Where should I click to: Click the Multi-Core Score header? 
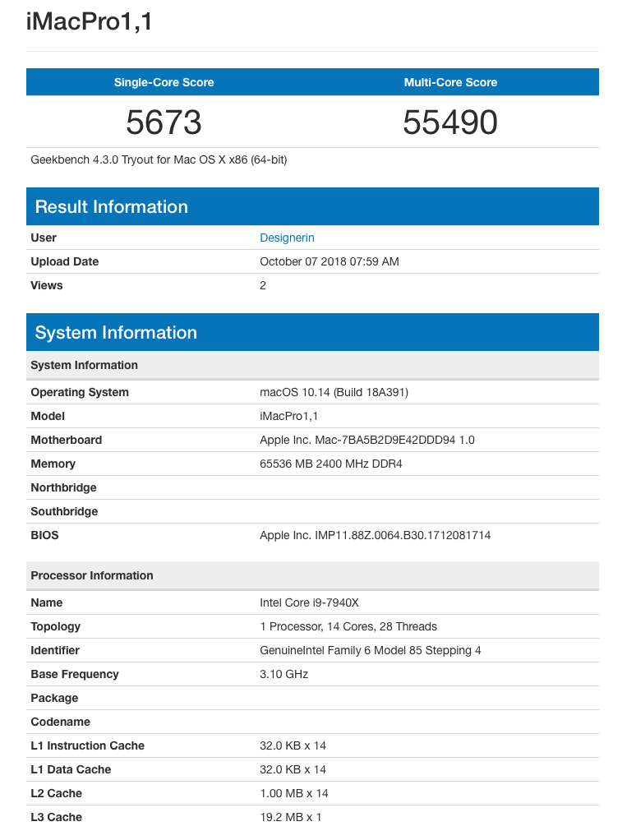pyautogui.click(x=450, y=82)
